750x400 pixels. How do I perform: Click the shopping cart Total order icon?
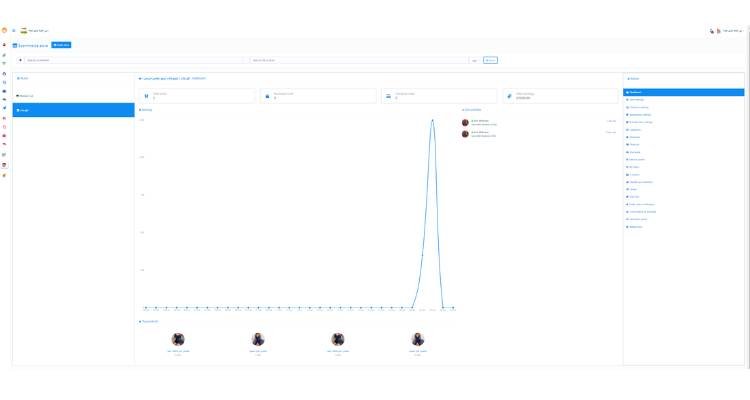coord(147,96)
